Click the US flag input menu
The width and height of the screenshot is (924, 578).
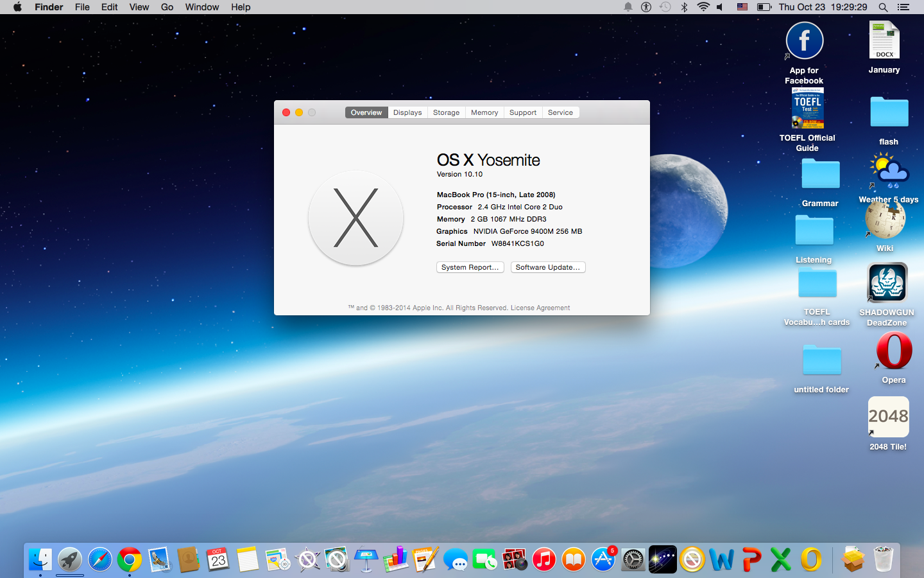coord(742,7)
